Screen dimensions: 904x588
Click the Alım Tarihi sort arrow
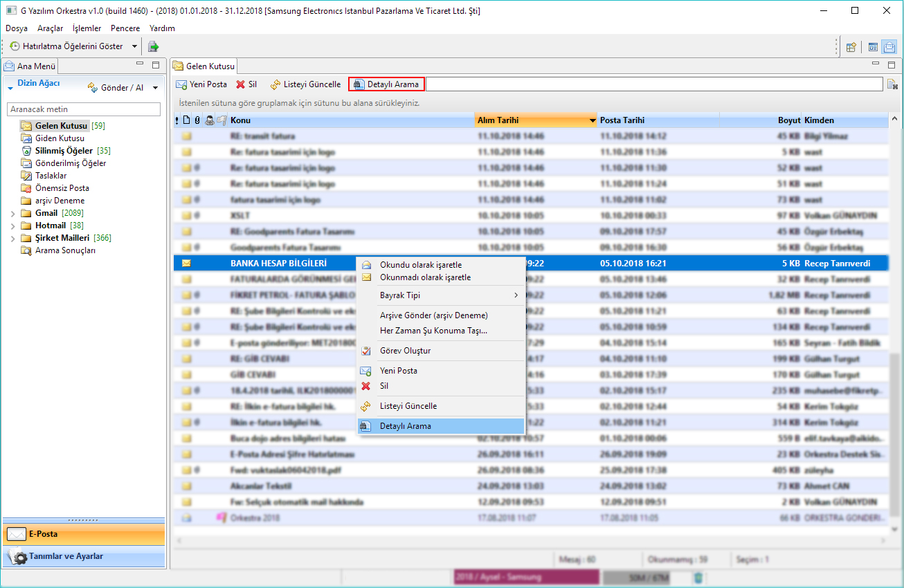click(x=593, y=120)
